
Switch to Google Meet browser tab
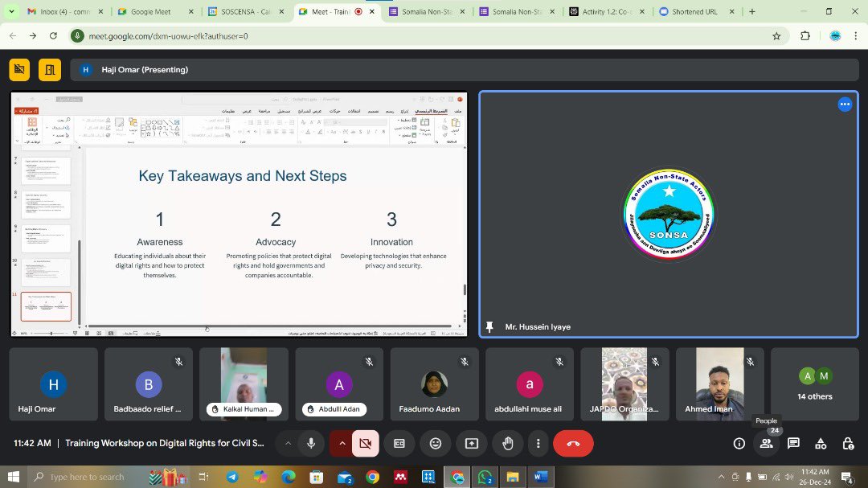(156, 11)
